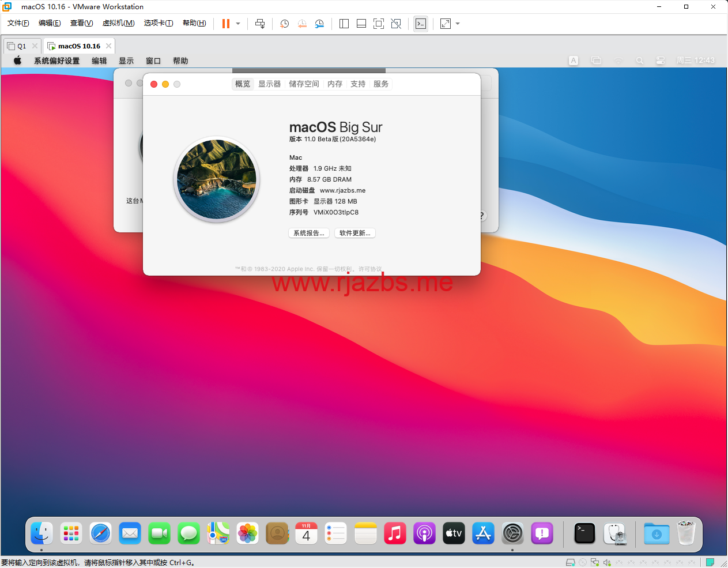This screenshot has width=728, height=568.
Task: Open Launchpad from the Dock
Action: point(71,533)
